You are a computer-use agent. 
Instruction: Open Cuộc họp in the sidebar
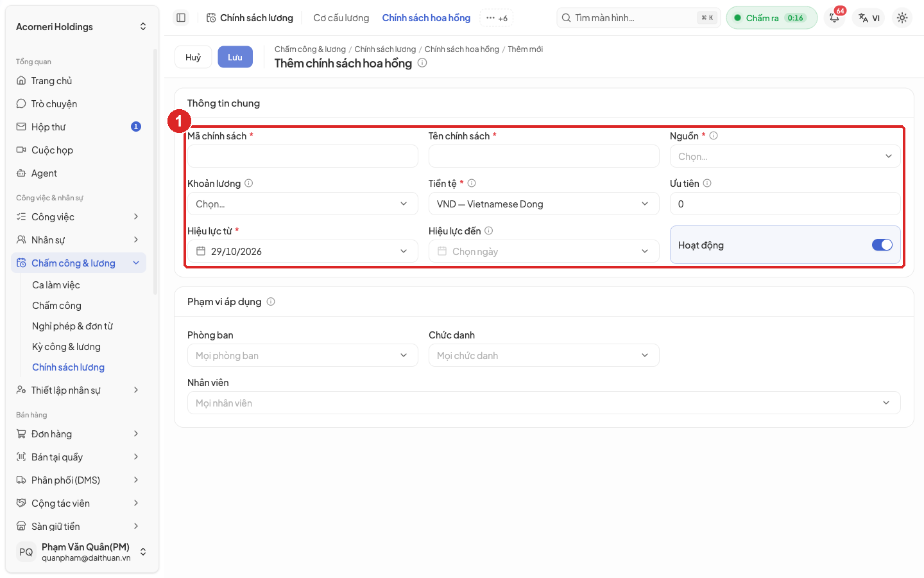pos(78,150)
